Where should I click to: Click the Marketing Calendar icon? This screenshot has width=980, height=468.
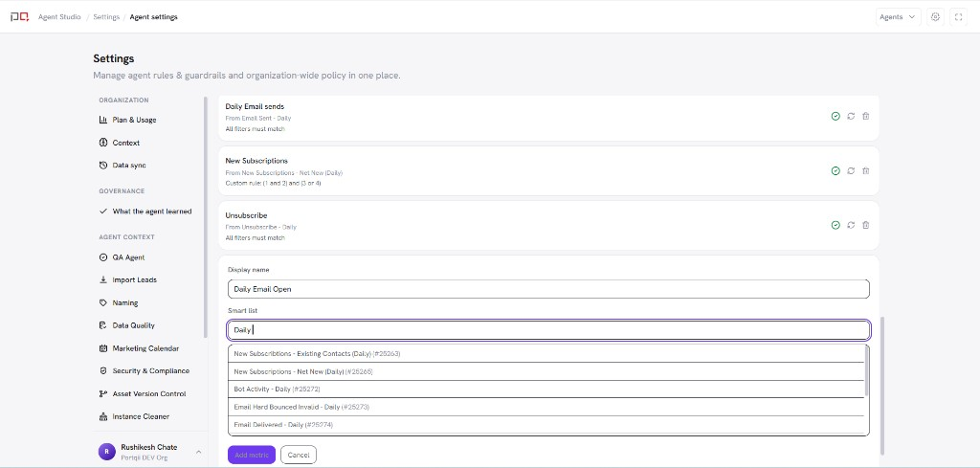click(103, 348)
